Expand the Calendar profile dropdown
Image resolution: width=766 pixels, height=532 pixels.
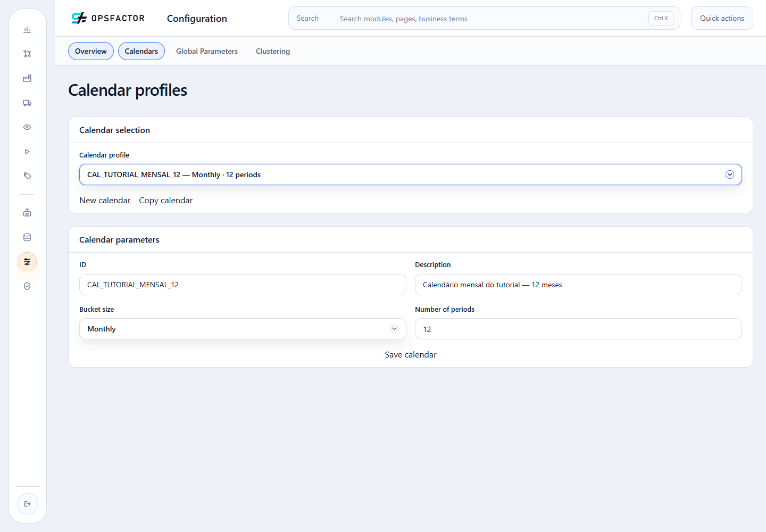pyautogui.click(x=411, y=174)
